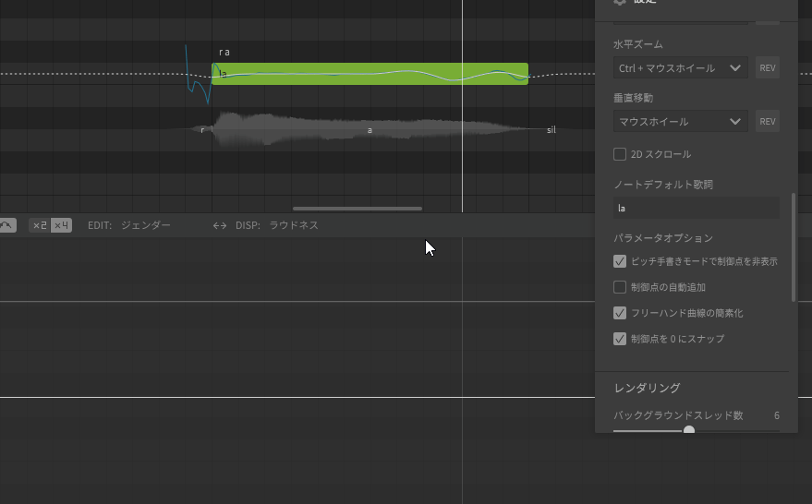Screen dimensions: 812x504
Task: Click the pitch curve toggle icon left of ×2
Action: (x=6, y=225)
